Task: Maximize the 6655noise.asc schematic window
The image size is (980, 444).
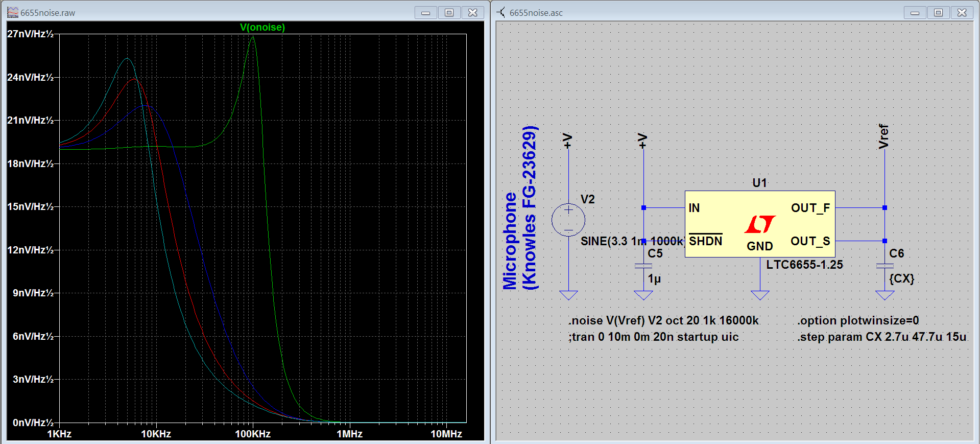Action: click(938, 12)
